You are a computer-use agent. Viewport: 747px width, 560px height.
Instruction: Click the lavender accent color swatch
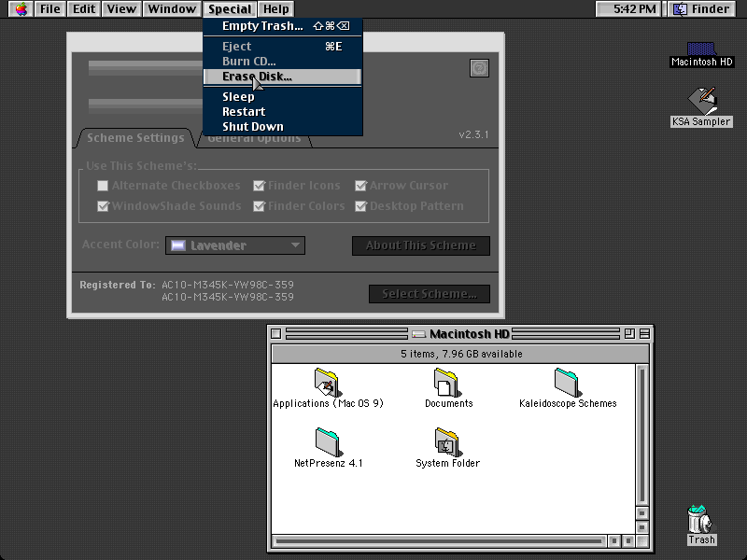coord(178,245)
